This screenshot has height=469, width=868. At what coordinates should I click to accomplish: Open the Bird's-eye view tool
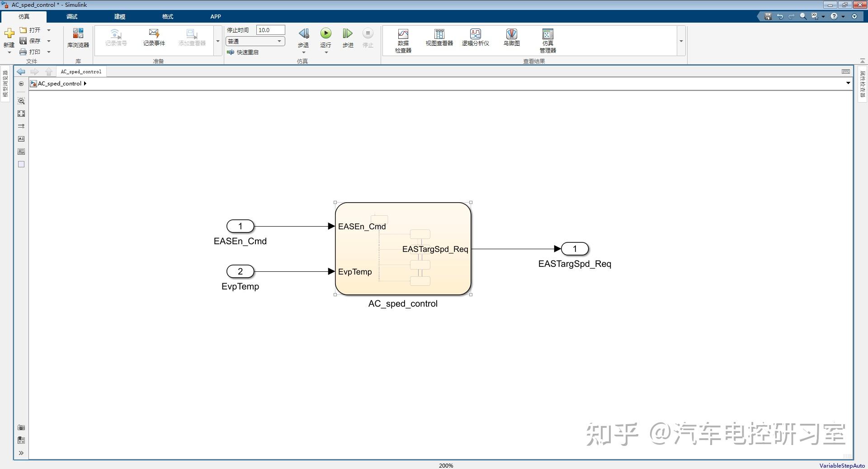(511, 38)
